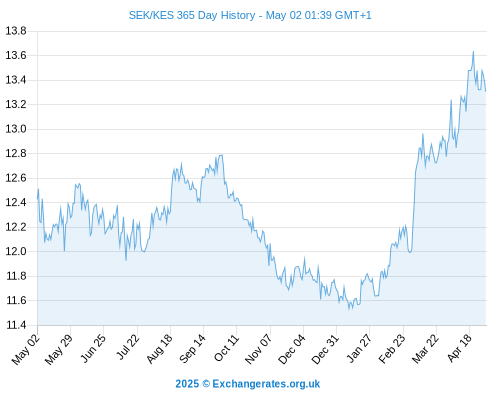The image size is (495, 400).
Task: Click the Oct 11 axis tick label
Action: coord(227,348)
